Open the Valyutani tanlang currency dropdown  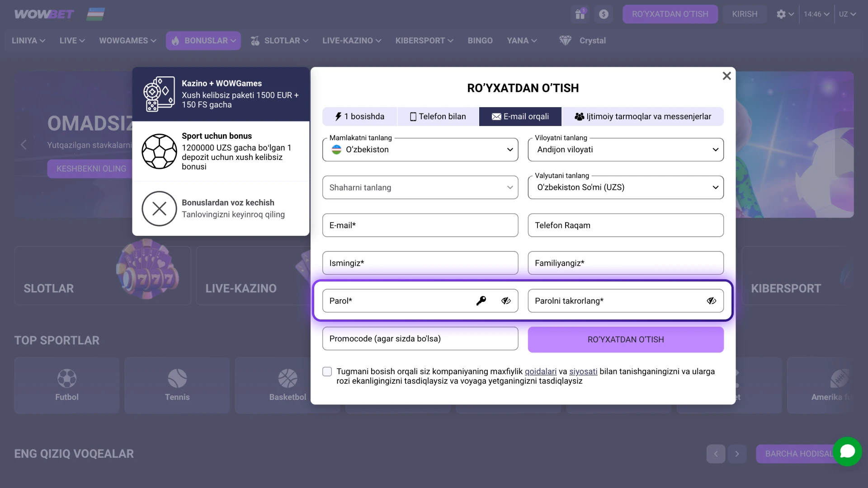tap(626, 188)
